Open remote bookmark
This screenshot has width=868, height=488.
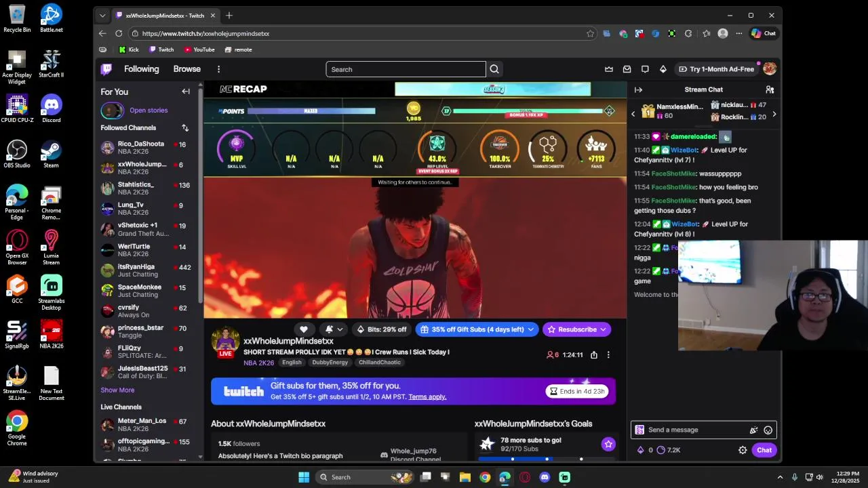(x=239, y=49)
